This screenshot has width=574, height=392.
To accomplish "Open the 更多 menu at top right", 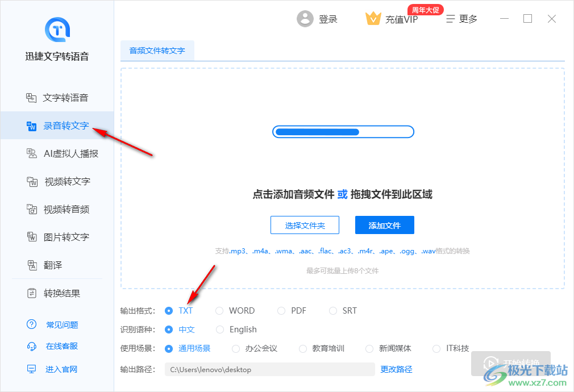I will [461, 18].
